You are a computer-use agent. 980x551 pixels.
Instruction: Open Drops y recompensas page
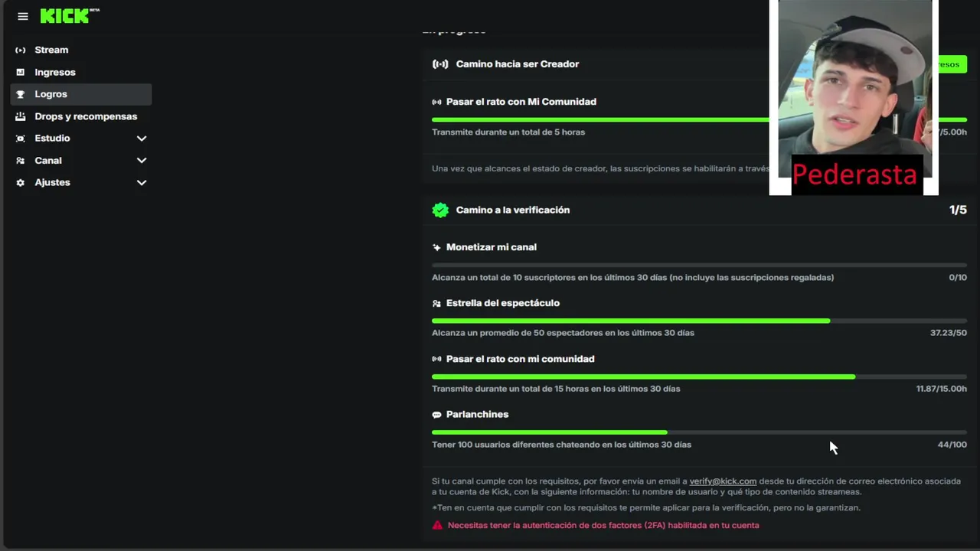pyautogui.click(x=86, y=116)
